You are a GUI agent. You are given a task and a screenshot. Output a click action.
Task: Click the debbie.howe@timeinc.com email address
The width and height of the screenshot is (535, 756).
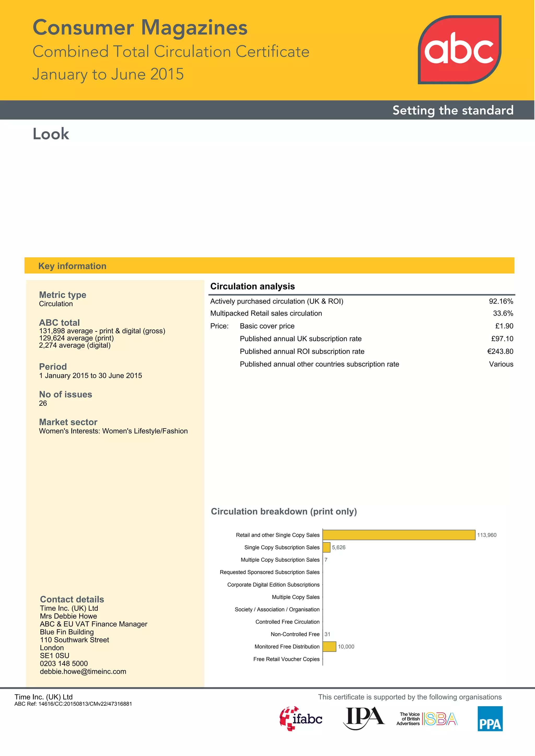[83, 671]
